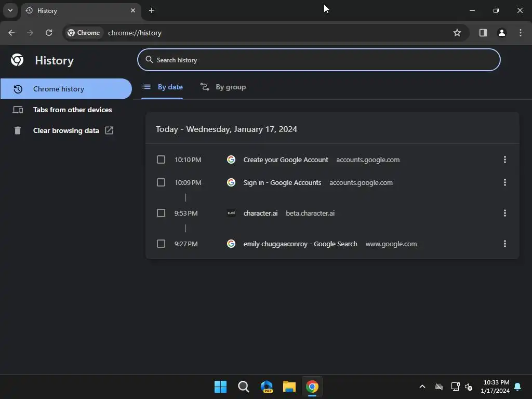This screenshot has width=532, height=399.
Task: Select Chrome history in sidebar
Action: [x=66, y=89]
